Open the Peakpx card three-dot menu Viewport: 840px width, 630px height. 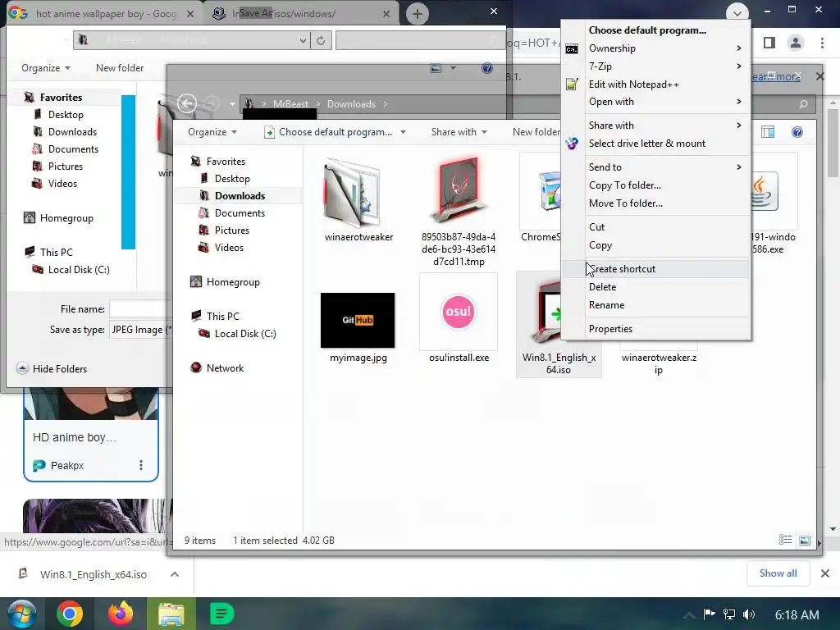tap(141, 465)
